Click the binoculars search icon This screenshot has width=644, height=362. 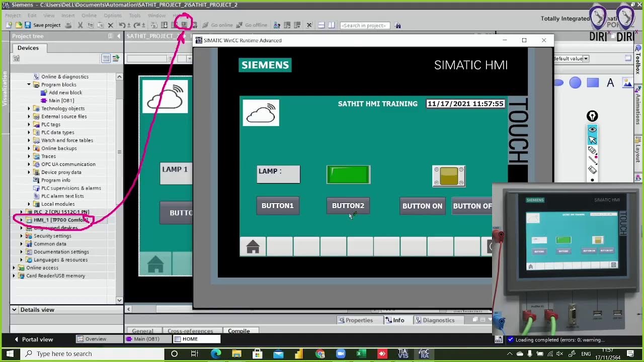point(398,25)
